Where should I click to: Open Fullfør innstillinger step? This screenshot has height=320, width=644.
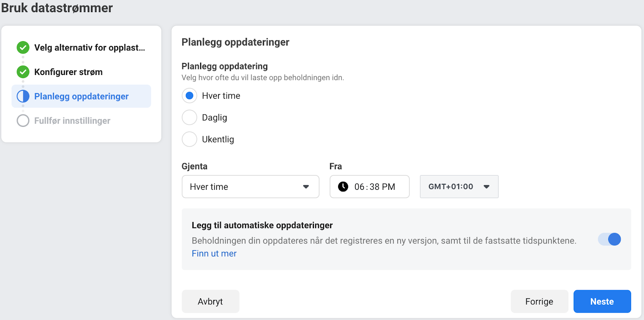[72, 121]
